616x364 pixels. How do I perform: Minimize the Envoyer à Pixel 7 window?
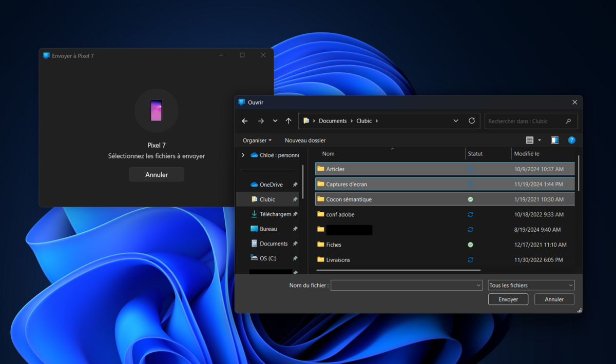[221, 55]
